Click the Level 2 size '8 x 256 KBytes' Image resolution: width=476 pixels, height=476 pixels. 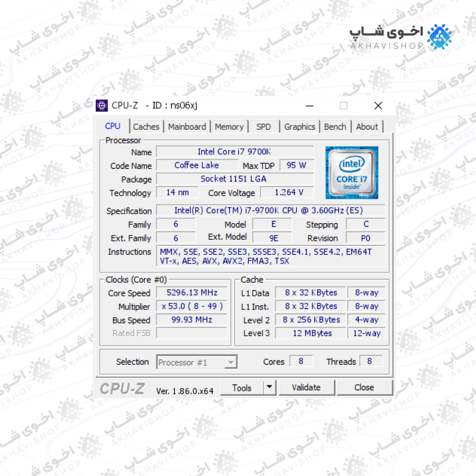click(x=311, y=320)
